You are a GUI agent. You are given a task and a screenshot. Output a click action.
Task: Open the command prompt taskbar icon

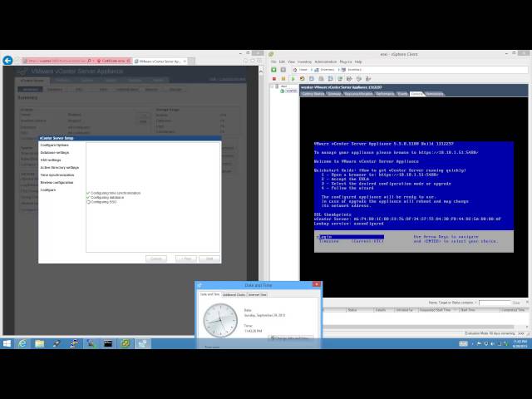tap(108, 343)
